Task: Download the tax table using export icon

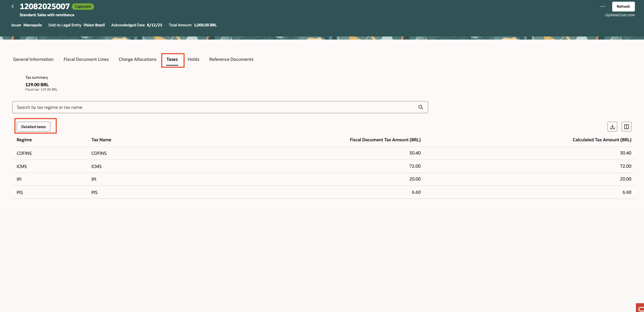Action: pyautogui.click(x=612, y=127)
